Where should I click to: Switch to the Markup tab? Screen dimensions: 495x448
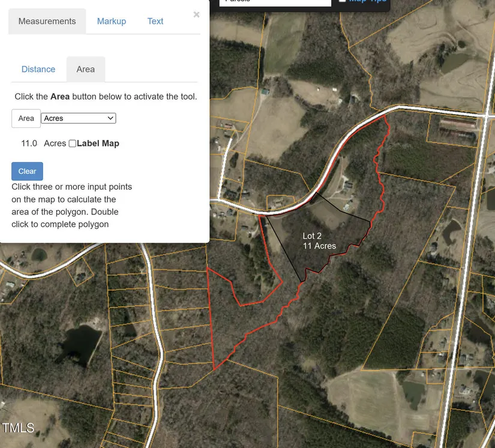tap(112, 21)
